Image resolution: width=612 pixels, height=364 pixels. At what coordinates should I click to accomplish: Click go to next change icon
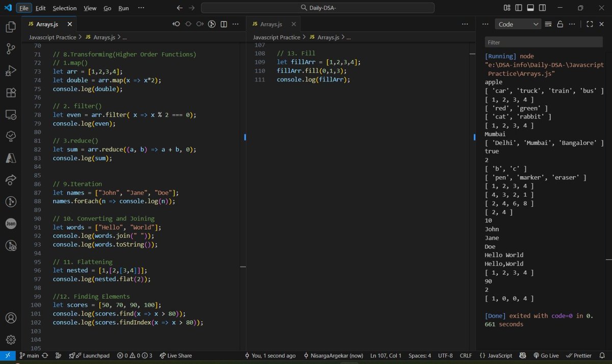pyautogui.click(x=200, y=24)
